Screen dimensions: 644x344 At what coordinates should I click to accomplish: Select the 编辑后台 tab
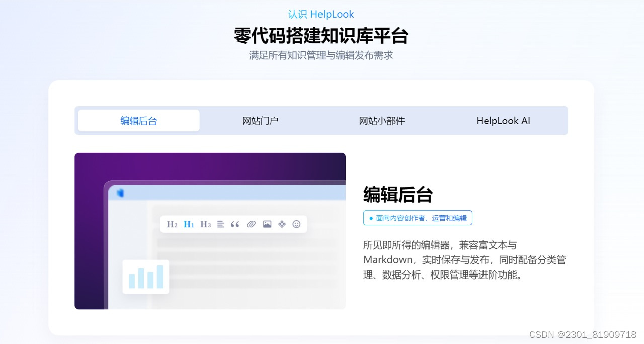[139, 121]
